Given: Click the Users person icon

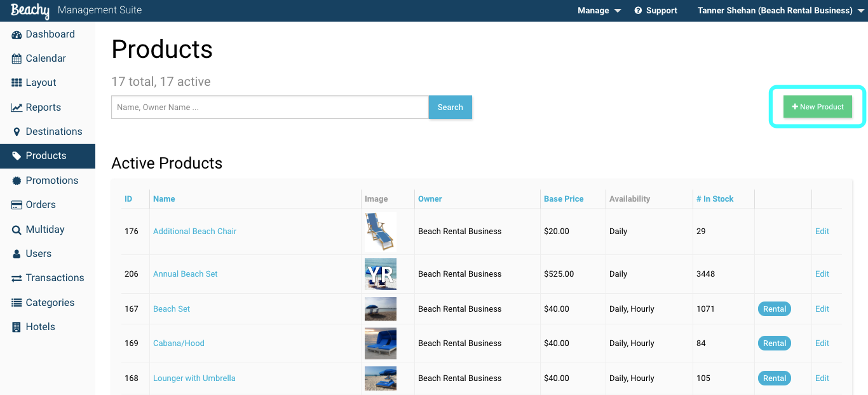Looking at the screenshot, I should tap(17, 254).
